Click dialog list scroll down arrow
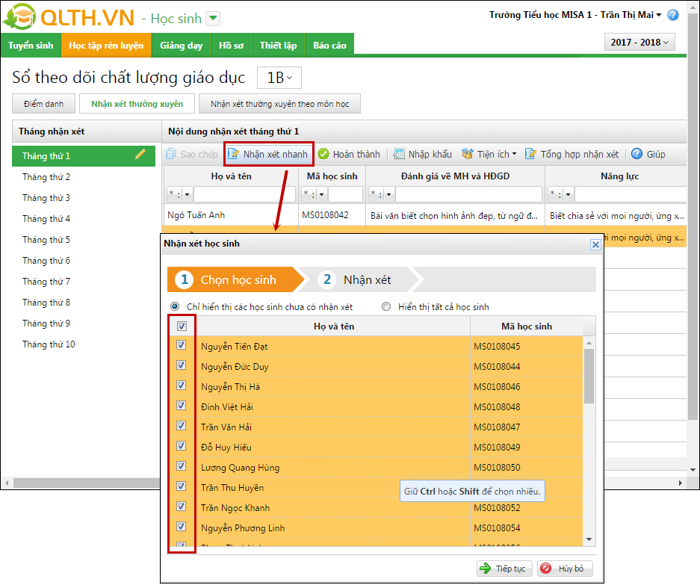This screenshot has height=588, width=700. pos(589,539)
